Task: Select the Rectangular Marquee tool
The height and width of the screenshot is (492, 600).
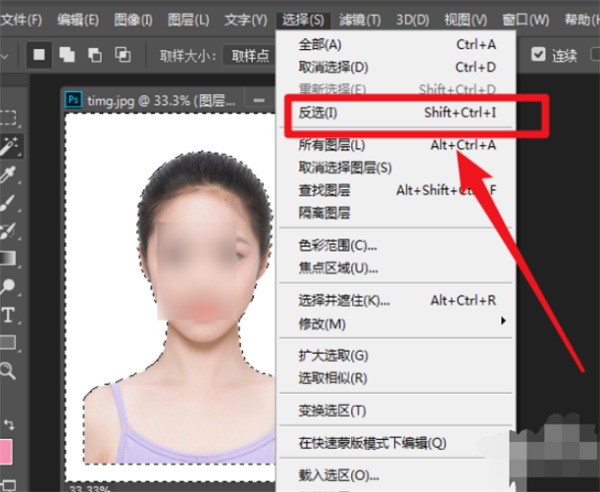Action: coord(9,119)
